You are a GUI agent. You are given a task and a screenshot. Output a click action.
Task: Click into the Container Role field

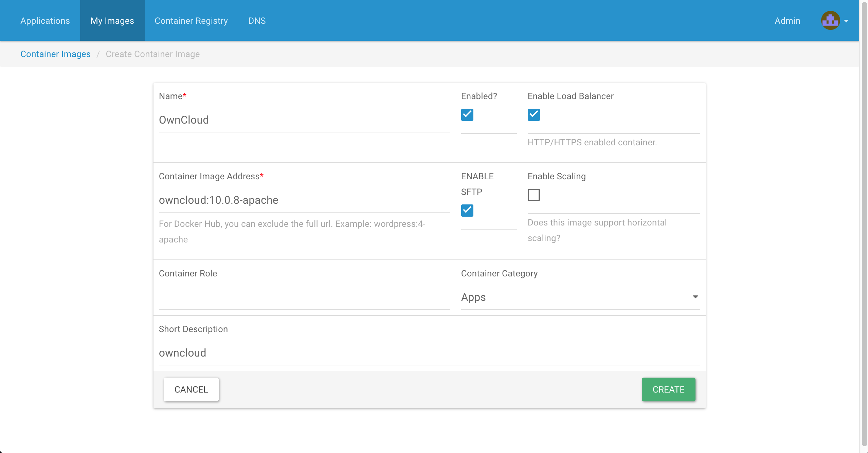[304, 297]
